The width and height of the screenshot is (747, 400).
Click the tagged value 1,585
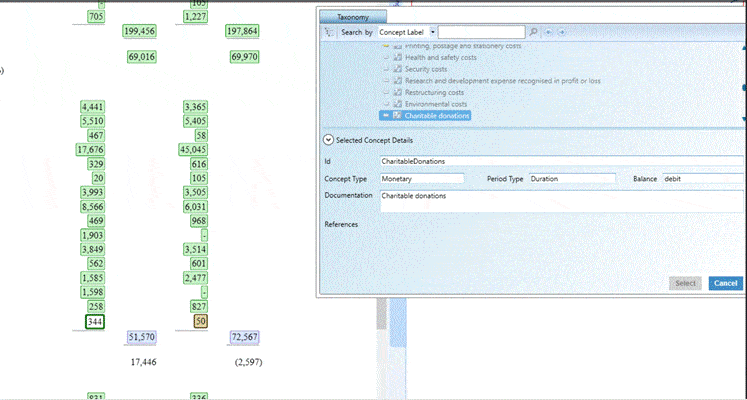[x=92, y=278]
